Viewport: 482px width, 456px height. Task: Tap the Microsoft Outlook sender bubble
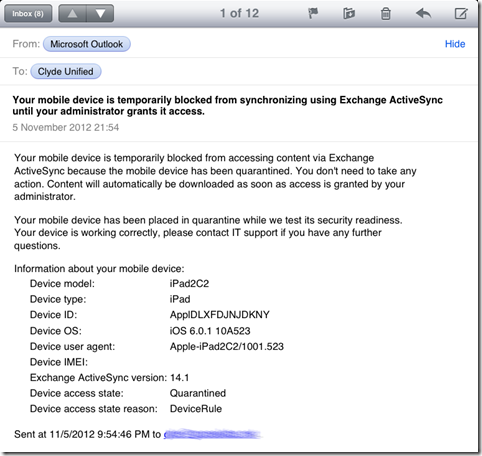tap(87, 44)
